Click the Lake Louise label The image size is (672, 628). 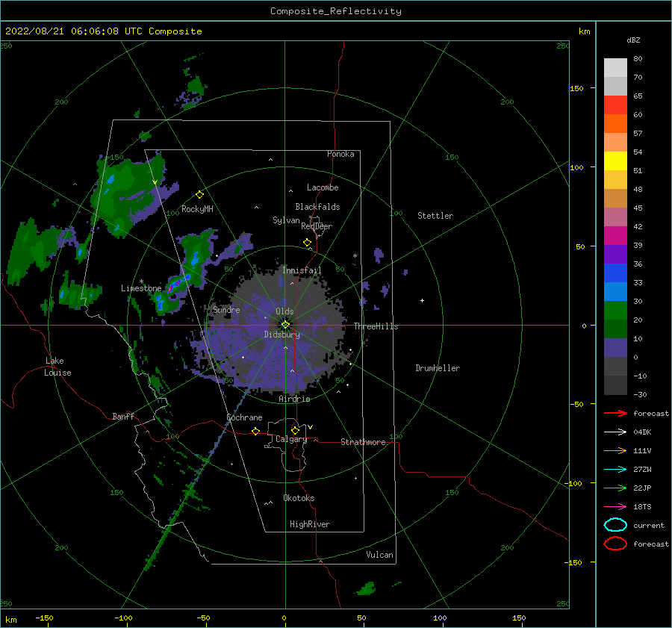[57, 367]
